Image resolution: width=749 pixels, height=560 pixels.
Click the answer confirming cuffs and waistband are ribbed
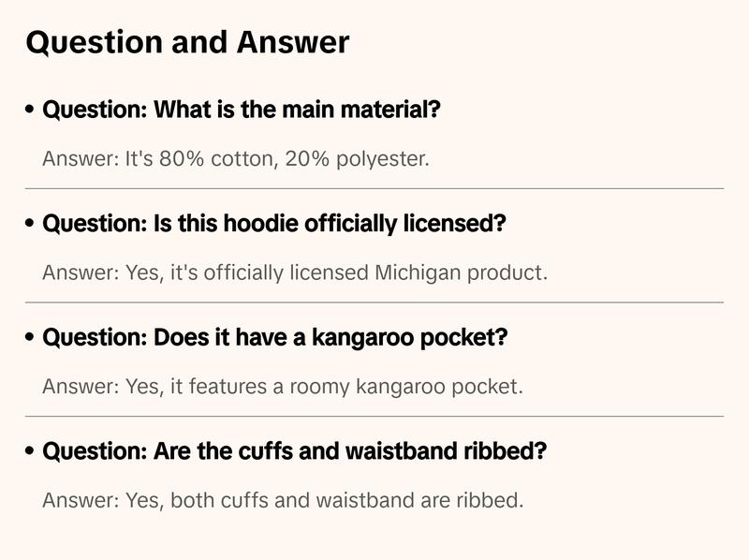(282, 500)
